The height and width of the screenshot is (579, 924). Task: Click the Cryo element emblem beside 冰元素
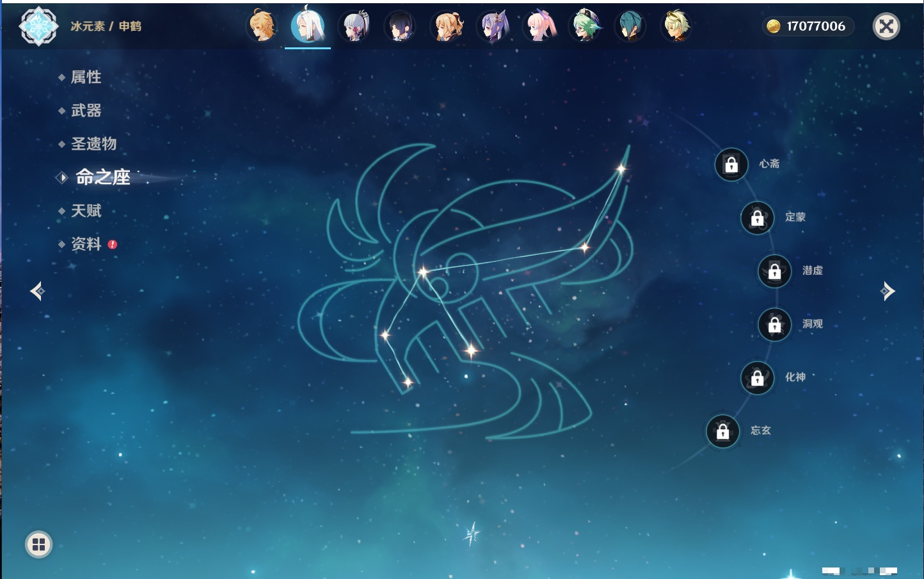(38, 26)
